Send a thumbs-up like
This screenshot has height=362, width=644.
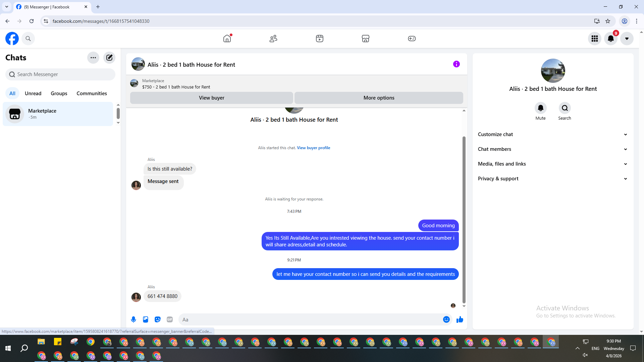[460, 319]
